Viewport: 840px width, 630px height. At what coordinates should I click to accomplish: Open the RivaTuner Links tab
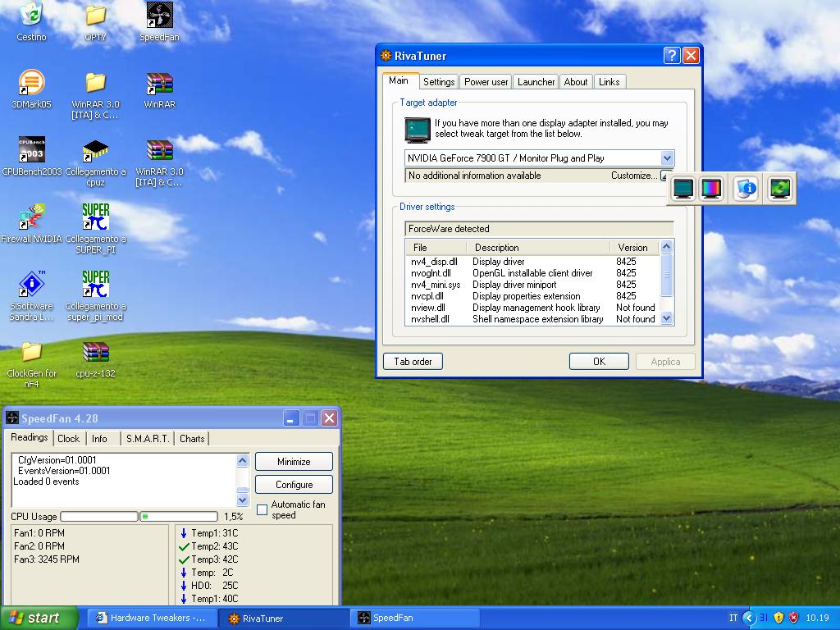click(609, 81)
